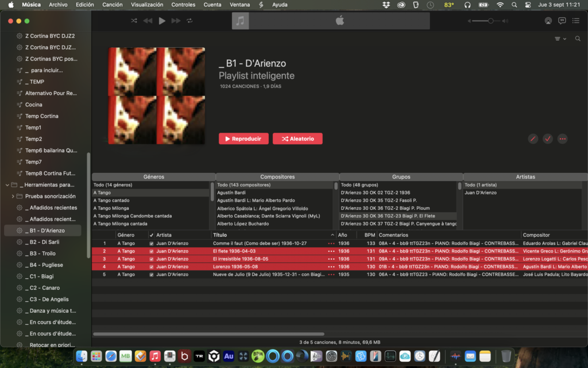588x368 pixels.
Task: Show lyrics panel icon
Action: click(562, 21)
